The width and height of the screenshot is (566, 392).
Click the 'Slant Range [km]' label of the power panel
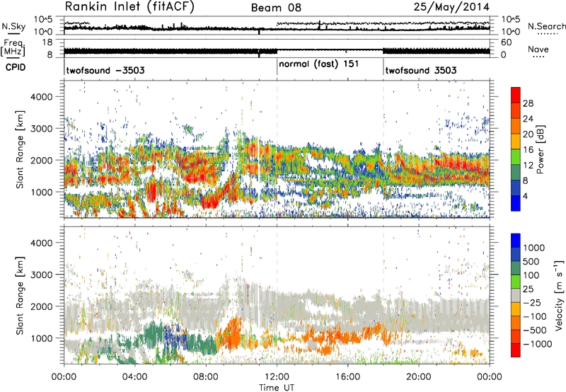20,149
